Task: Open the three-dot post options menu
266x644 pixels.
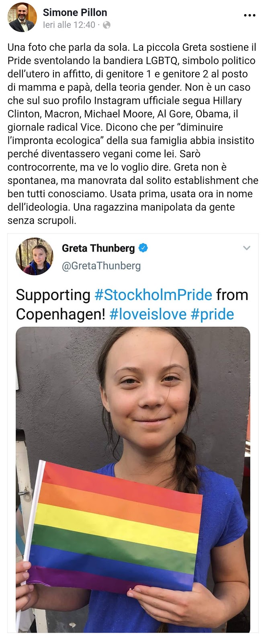Action: pyautogui.click(x=250, y=16)
